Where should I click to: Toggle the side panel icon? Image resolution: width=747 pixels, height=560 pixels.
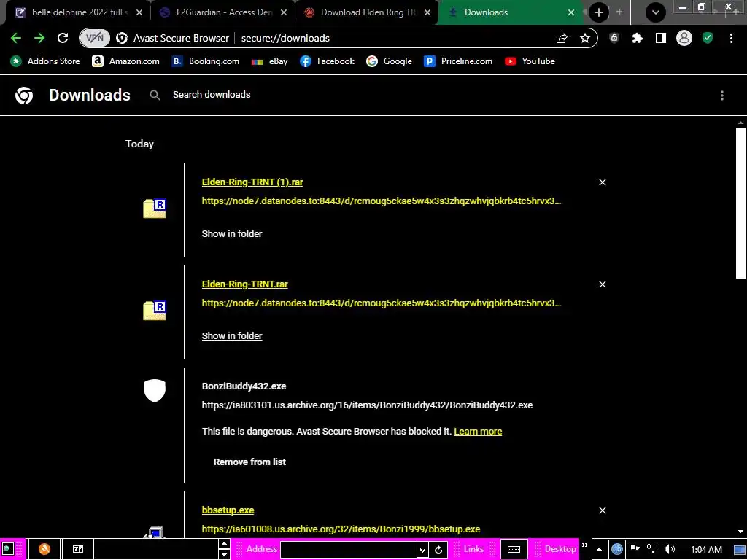coord(660,38)
